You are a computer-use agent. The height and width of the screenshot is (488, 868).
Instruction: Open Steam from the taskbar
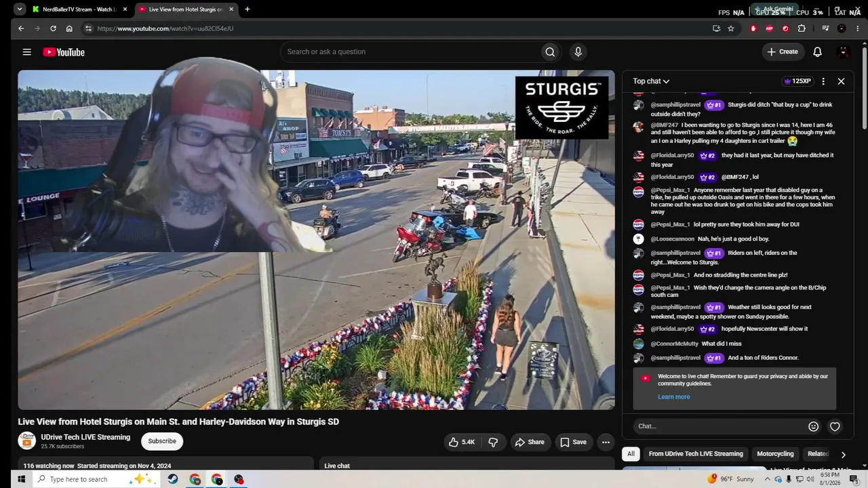pyautogui.click(x=174, y=479)
